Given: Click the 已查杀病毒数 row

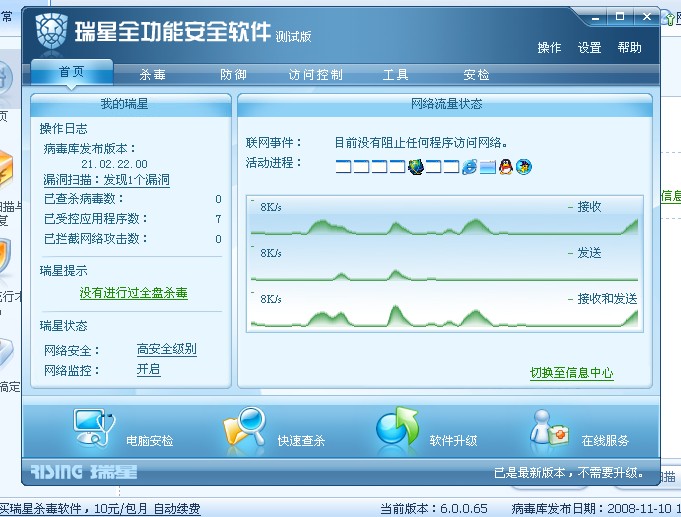Looking at the screenshot, I should coord(132,199).
